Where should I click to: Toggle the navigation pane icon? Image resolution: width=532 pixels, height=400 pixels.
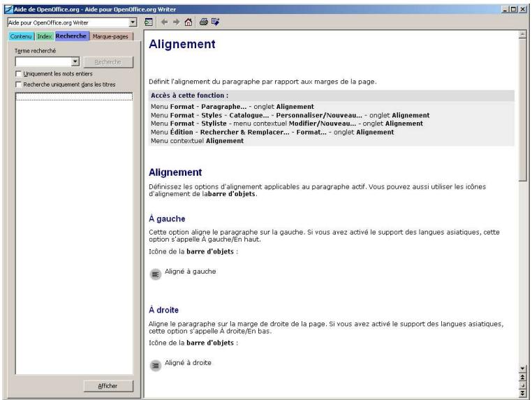[148, 22]
